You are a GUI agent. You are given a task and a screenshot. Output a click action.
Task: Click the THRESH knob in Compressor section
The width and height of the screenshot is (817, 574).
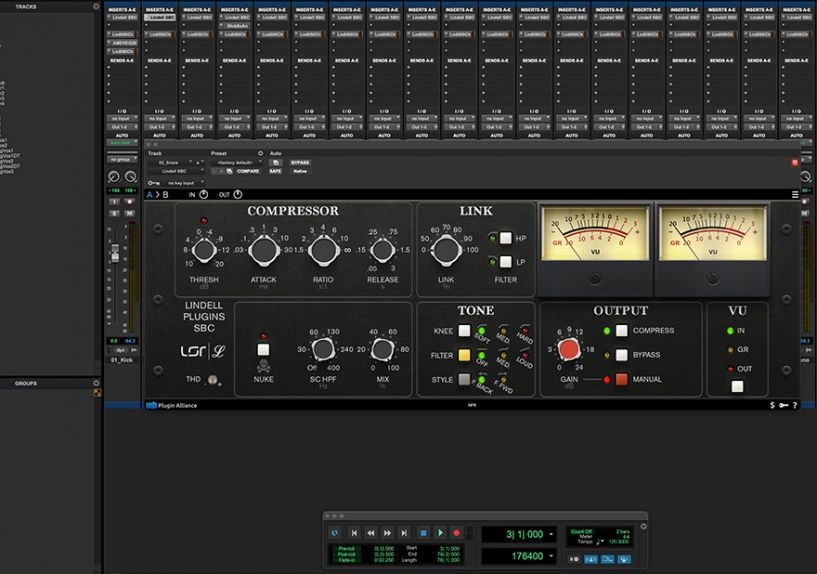click(x=204, y=249)
